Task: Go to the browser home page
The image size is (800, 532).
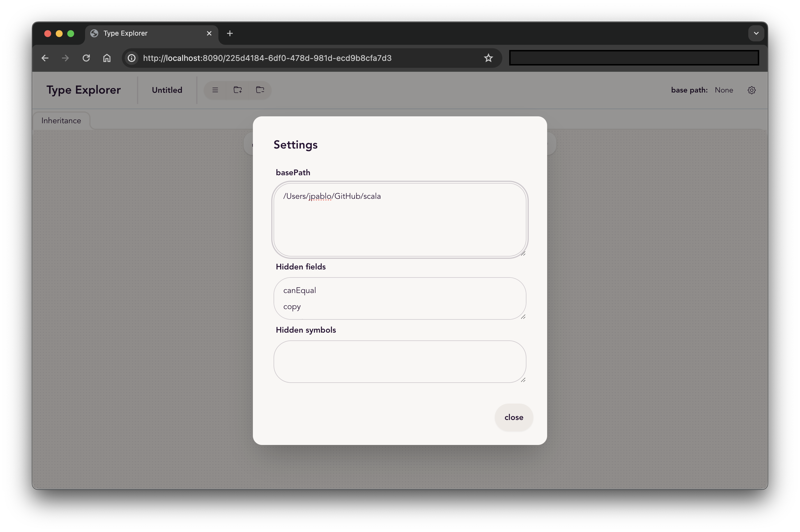Action: pyautogui.click(x=107, y=58)
